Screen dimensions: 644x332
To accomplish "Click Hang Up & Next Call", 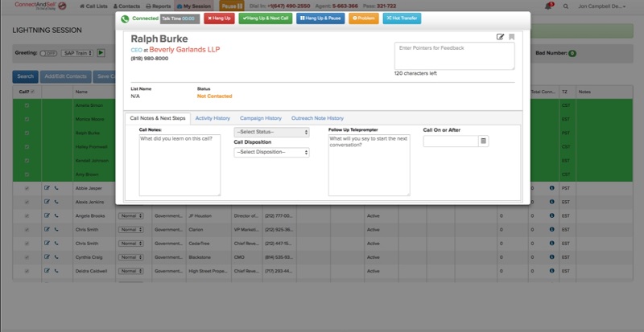I will 266,18.
